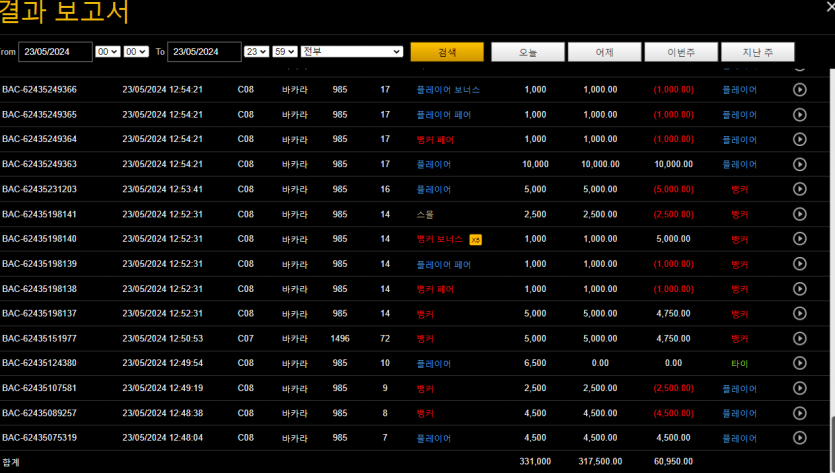835x473 pixels.
Task: Click the X5 multiplier badge
Action: 476,240
